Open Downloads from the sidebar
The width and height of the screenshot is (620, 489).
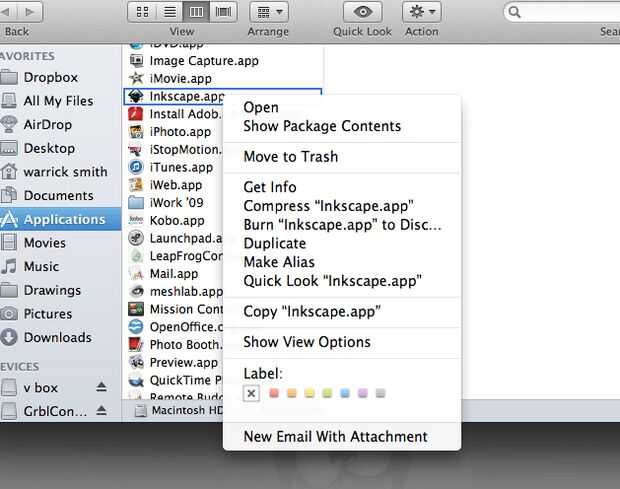60,338
